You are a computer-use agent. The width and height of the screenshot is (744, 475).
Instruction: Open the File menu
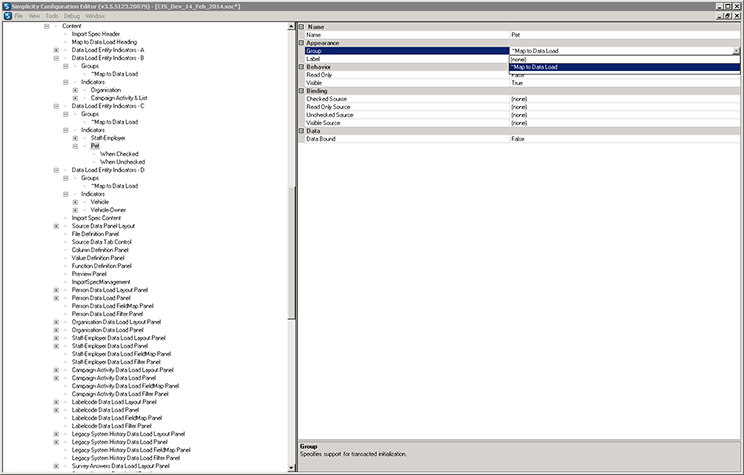point(19,16)
